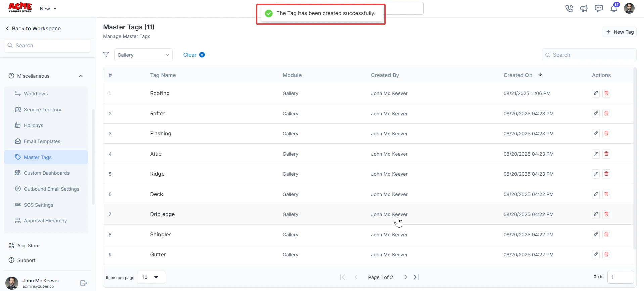Edit the Ridge tag
The height and width of the screenshot is (291, 644).
tap(596, 174)
